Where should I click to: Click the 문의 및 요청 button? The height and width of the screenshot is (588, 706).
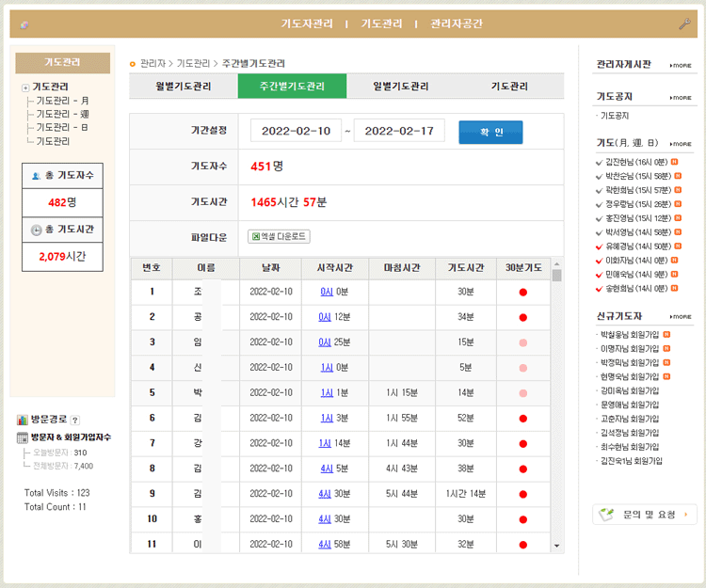pyautogui.click(x=644, y=515)
